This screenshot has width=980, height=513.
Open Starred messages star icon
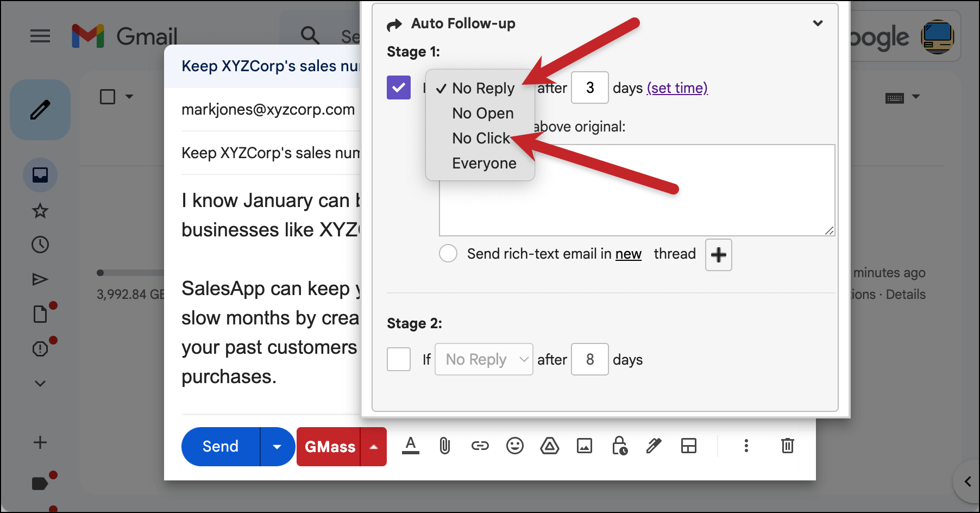(x=40, y=210)
